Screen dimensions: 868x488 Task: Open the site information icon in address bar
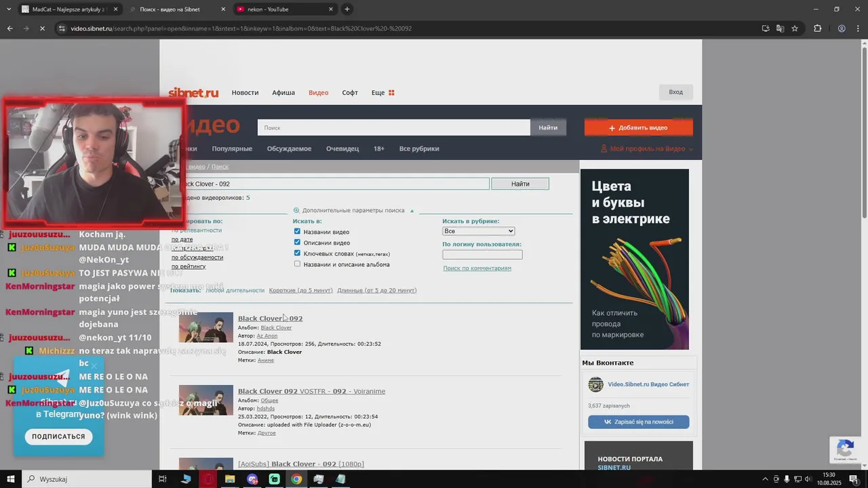[62, 28]
